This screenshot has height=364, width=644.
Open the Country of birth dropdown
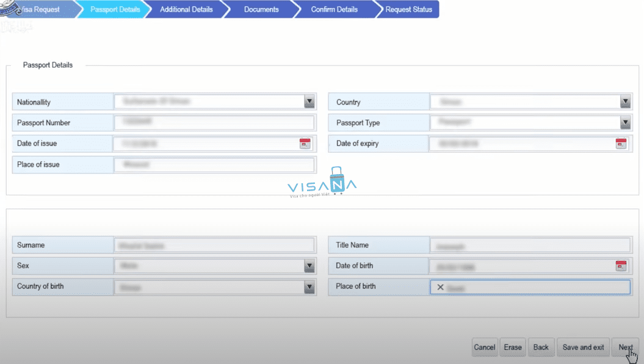(309, 287)
